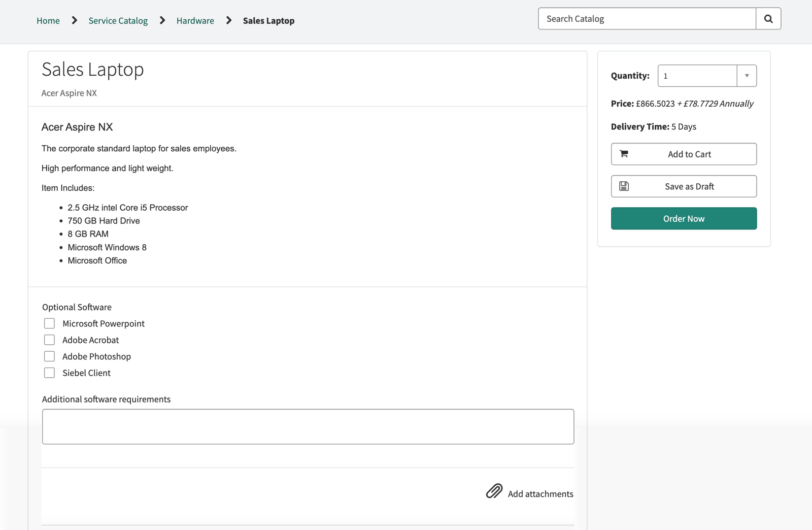The image size is (812, 530).
Task: Click the Additional software requirements textbox
Action: pos(308,426)
